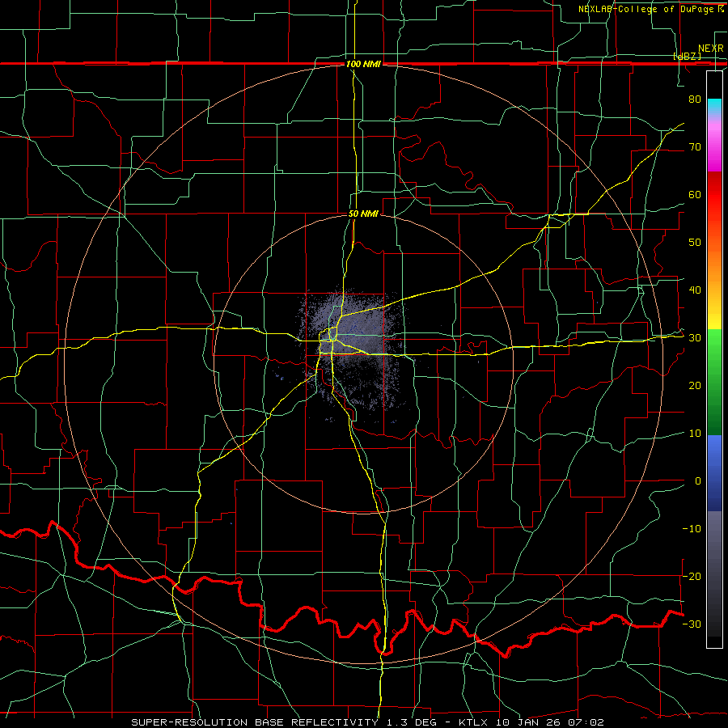
Task: Click the "-10" value on dBZ scale
Action: (x=692, y=529)
